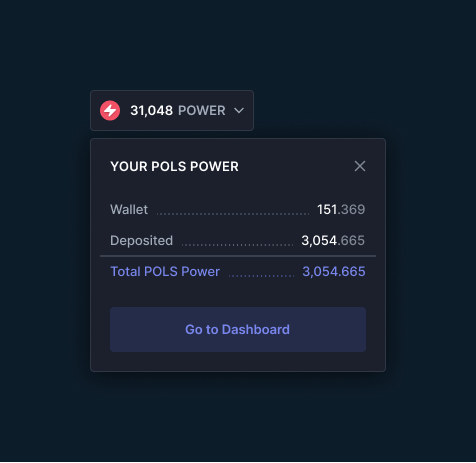Close the Your POLS Power panel
Screen dimensions: 476x463
coord(360,166)
